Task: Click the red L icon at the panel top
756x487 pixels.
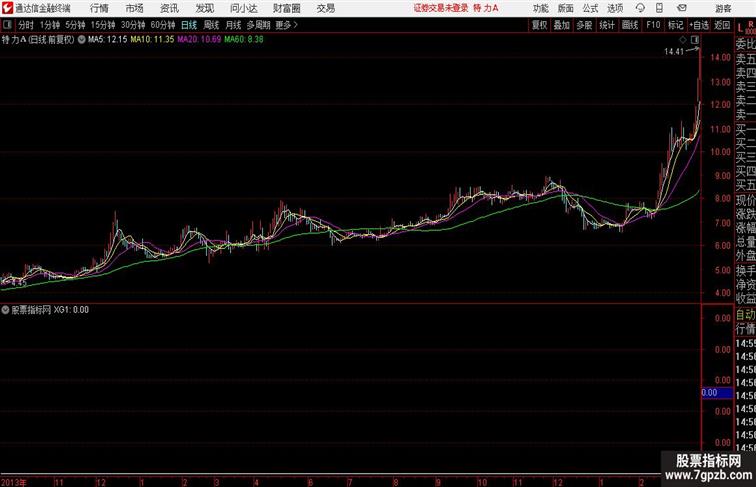Action: tap(740, 28)
